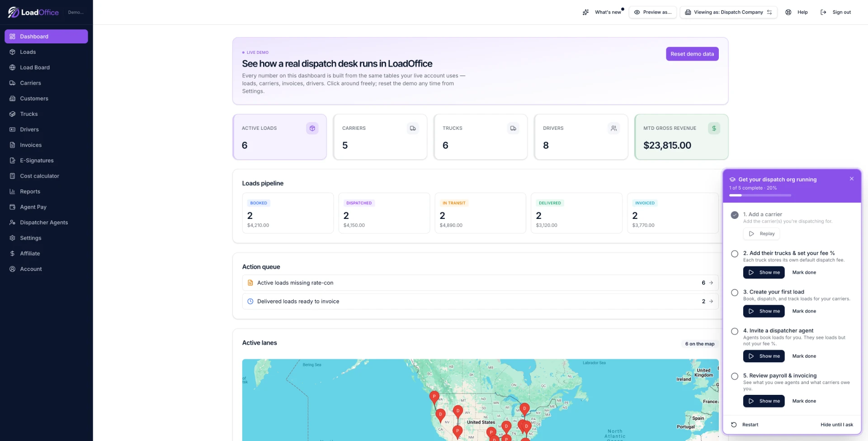Mark done Review payroll & invoicing
This screenshot has width=868, height=441.
pyautogui.click(x=804, y=401)
